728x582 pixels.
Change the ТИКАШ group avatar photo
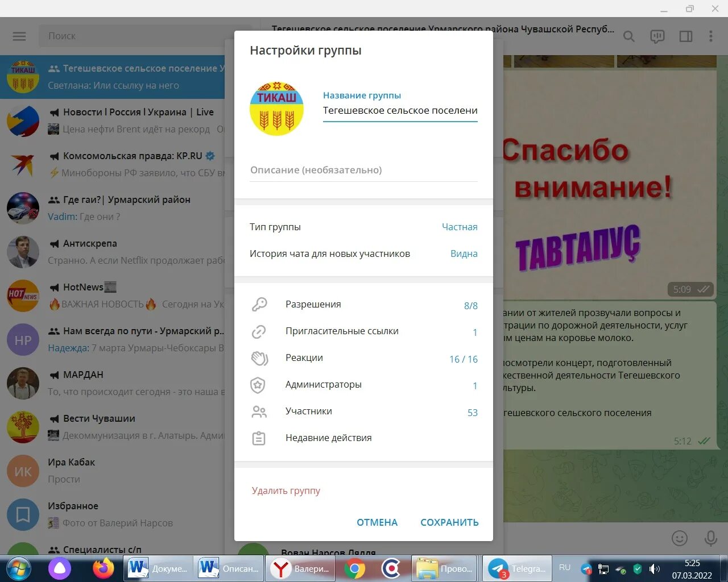(x=276, y=109)
